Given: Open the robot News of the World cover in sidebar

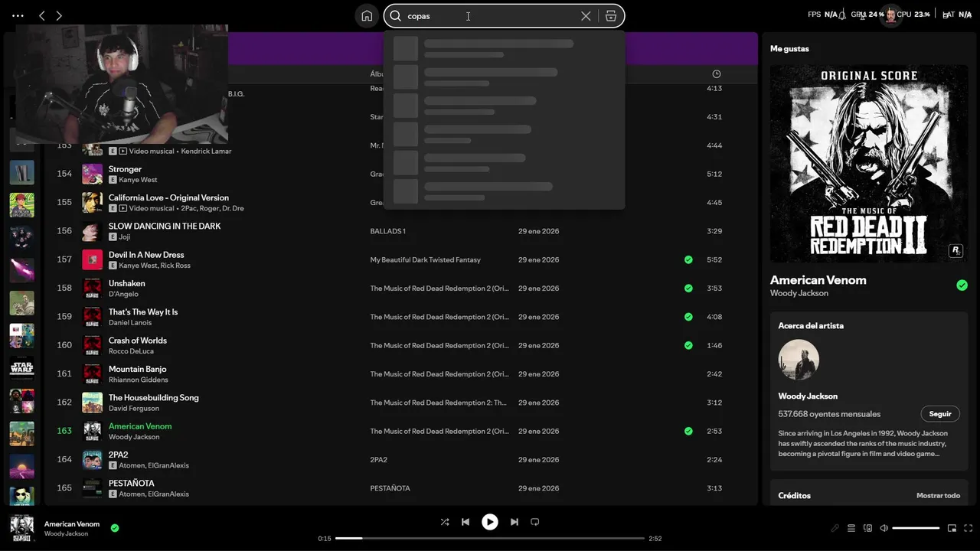Looking at the screenshot, I should tap(21, 303).
